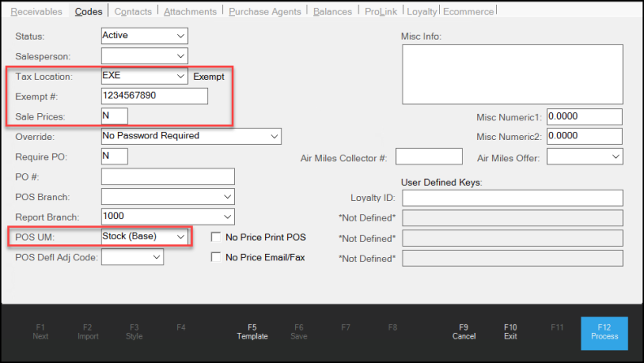The height and width of the screenshot is (363, 644).
Task: Enable the No Price Print POS checkbox
Action: (216, 237)
